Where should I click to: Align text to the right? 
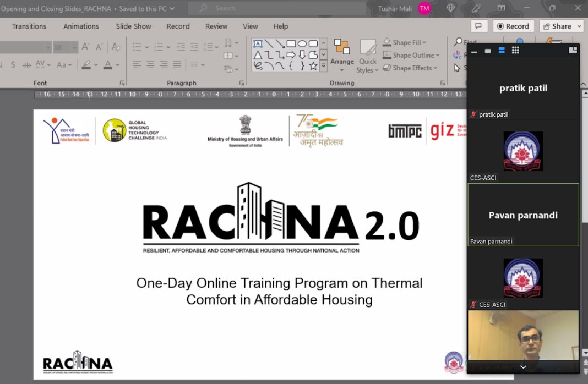click(x=164, y=65)
